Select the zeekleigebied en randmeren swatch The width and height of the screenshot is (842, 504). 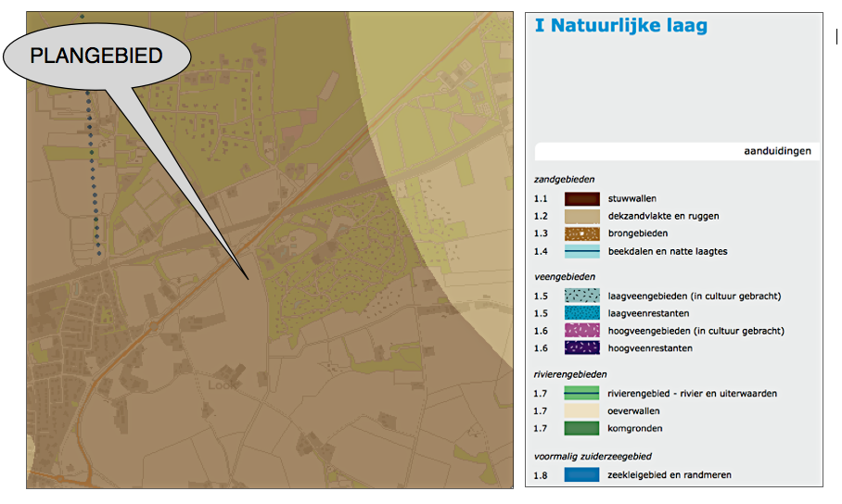[582, 475]
